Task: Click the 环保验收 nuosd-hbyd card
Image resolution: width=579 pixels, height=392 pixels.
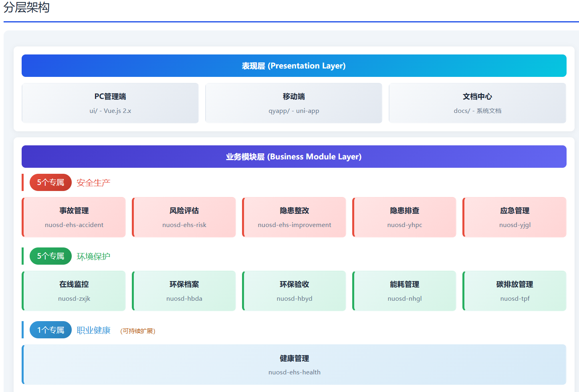Action: [x=295, y=291]
